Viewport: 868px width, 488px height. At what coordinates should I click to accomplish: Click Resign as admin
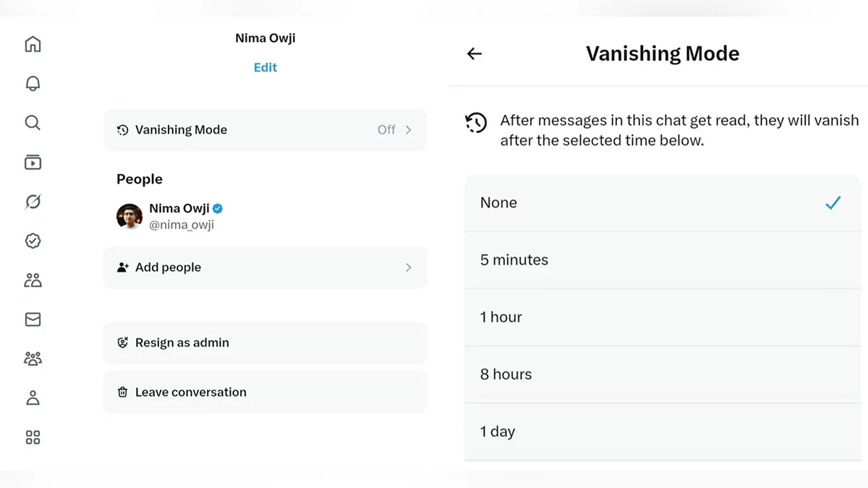click(265, 343)
